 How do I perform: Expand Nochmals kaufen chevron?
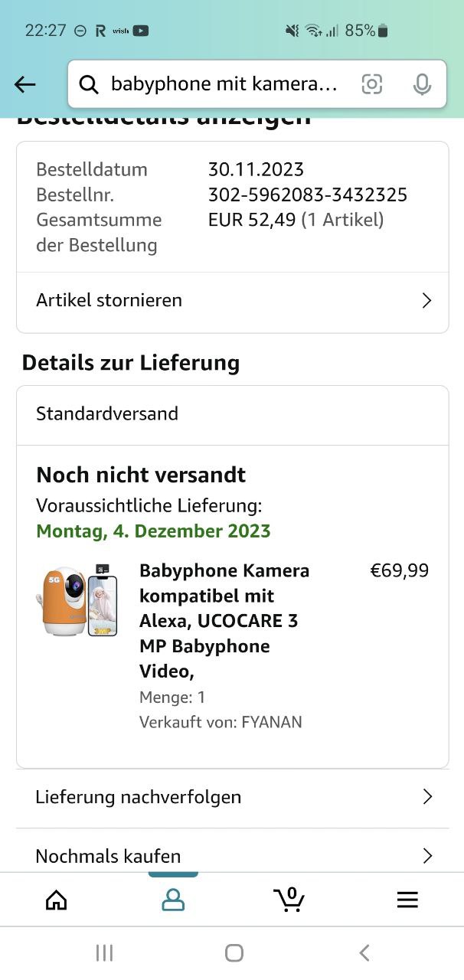[427, 856]
